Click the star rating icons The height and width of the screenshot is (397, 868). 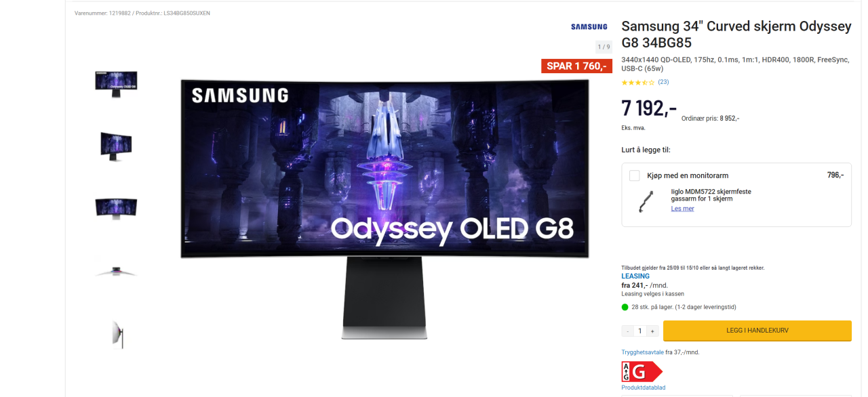pos(638,83)
